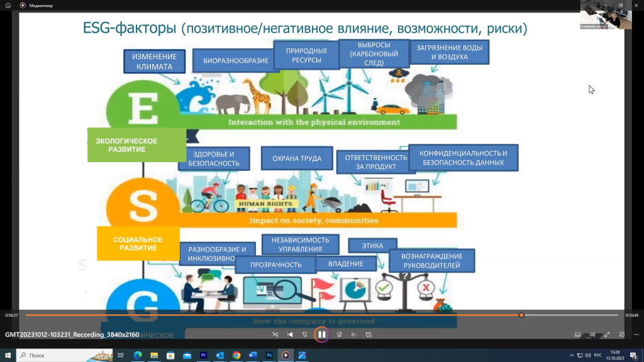Viewport: 644px width, 362px height.
Task: Skip back 10 seconds
Action: pos(305,334)
